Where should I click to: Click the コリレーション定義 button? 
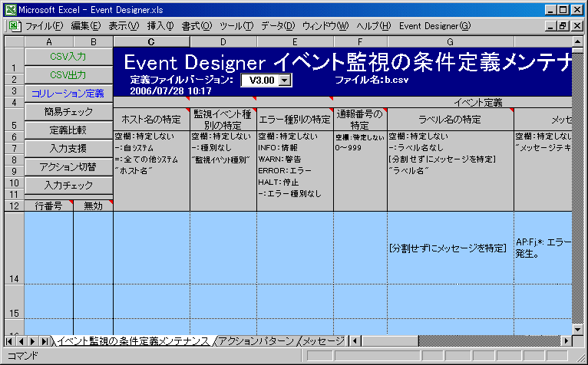[x=68, y=94]
